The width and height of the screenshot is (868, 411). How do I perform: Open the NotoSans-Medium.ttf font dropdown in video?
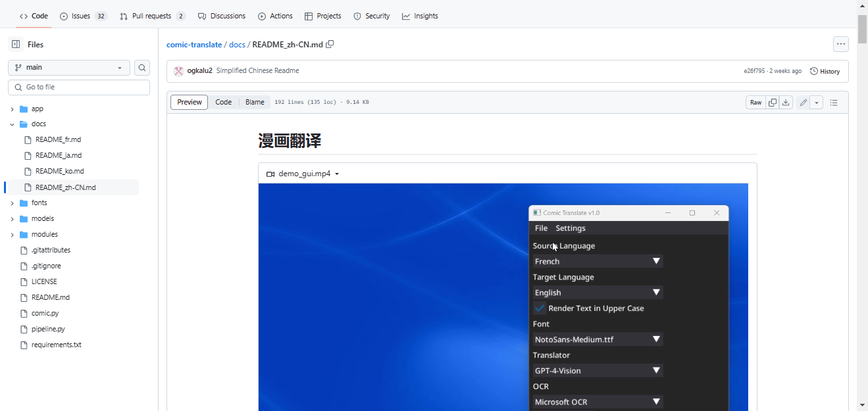click(x=598, y=339)
